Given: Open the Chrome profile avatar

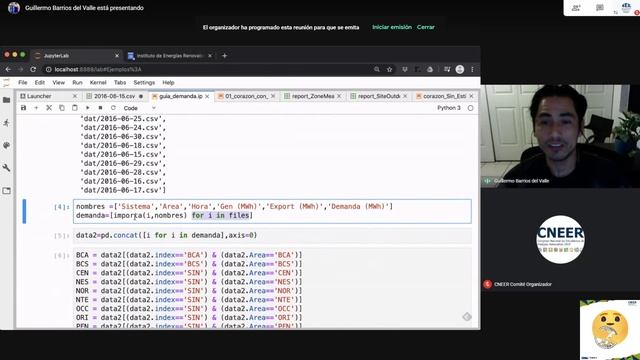Looking at the screenshot, I should pyautogui.click(x=460, y=69).
